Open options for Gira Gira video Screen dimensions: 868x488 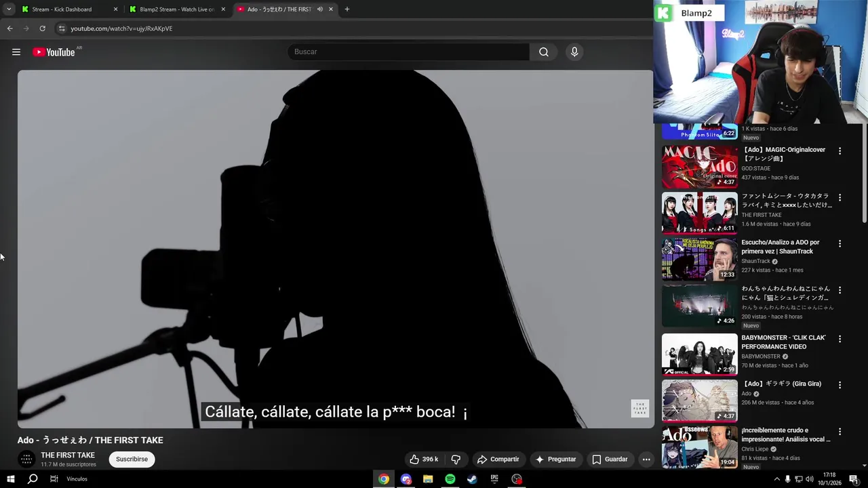coord(840,385)
